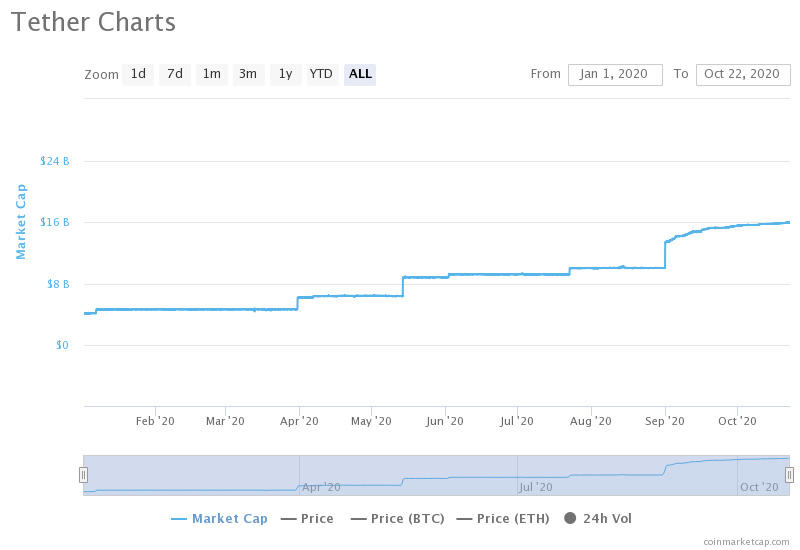Open coinmarketcap.com credit link
The image size is (800, 550).
tap(745, 541)
